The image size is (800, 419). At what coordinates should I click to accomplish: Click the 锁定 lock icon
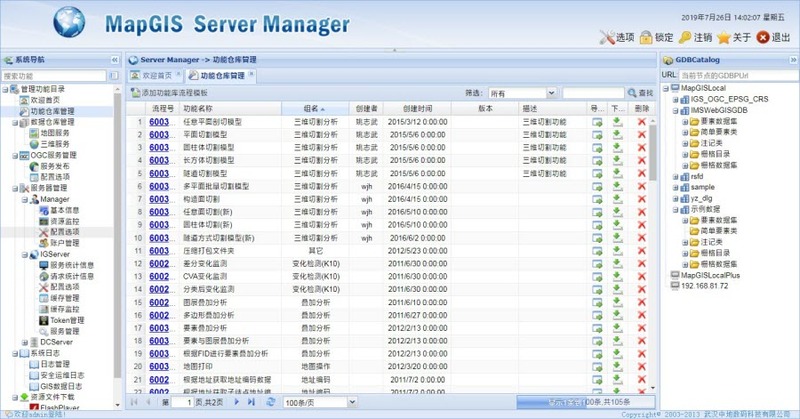[x=646, y=38]
